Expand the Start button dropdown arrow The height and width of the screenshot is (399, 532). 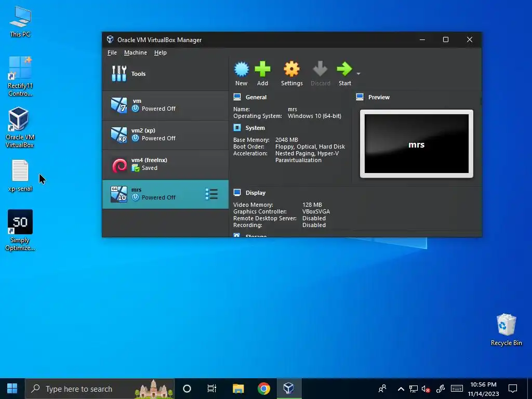point(358,74)
